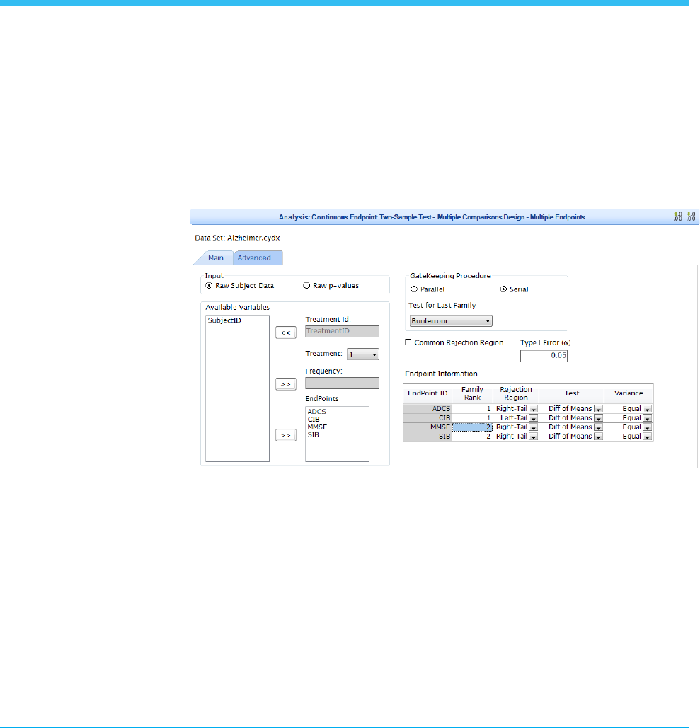
Task: Click >> button next to Frequency field
Action: point(286,384)
